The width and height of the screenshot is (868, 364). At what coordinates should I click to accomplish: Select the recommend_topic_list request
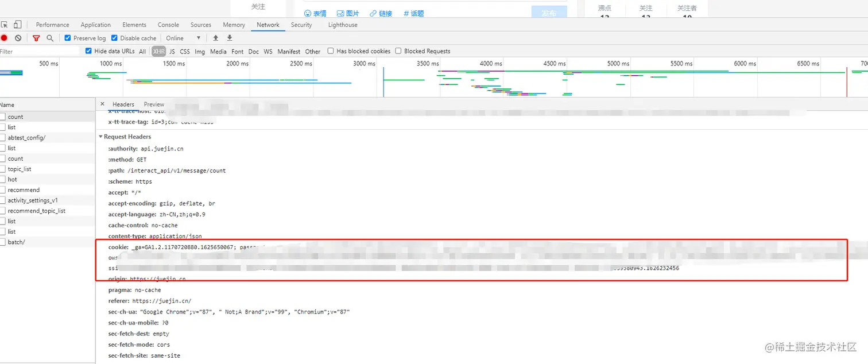tap(48, 211)
